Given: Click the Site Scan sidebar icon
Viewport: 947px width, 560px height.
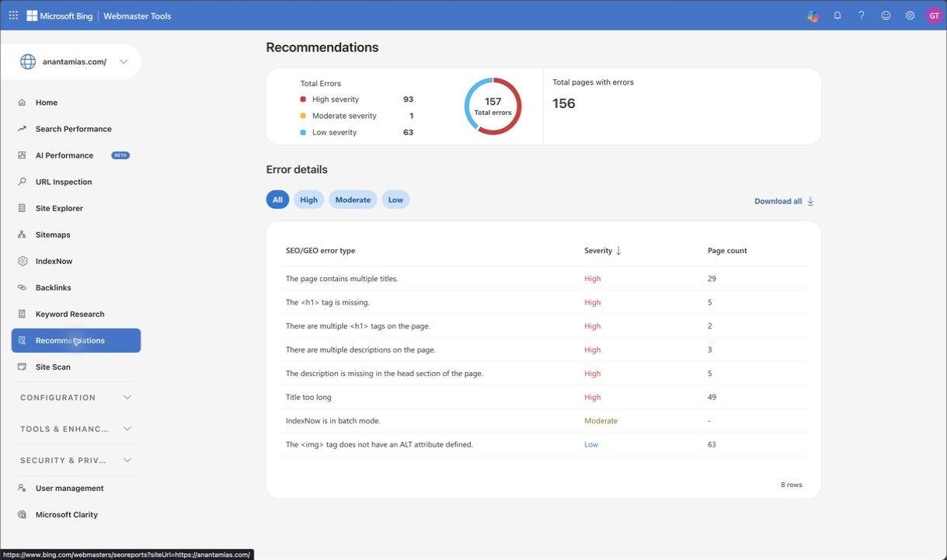Looking at the screenshot, I should click(22, 367).
